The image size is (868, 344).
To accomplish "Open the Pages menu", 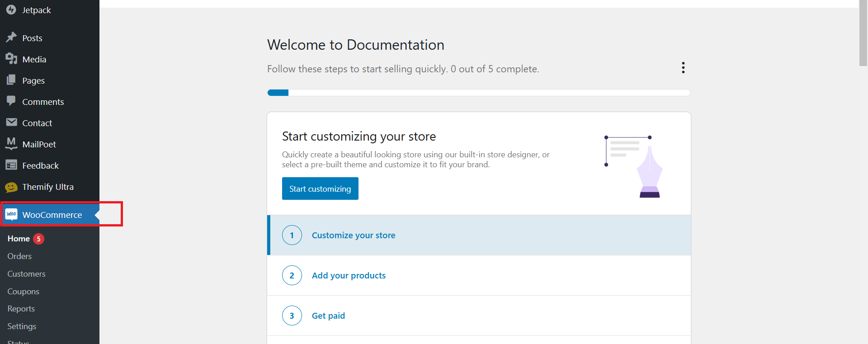I will [x=33, y=80].
